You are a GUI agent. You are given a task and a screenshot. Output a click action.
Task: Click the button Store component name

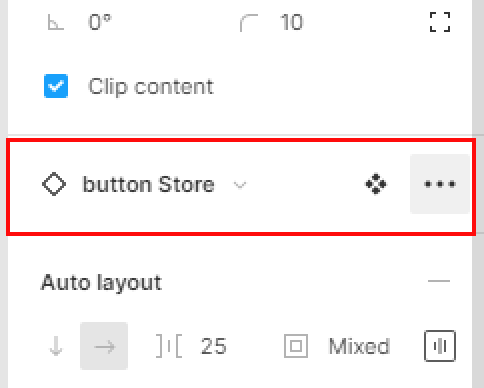(x=148, y=184)
